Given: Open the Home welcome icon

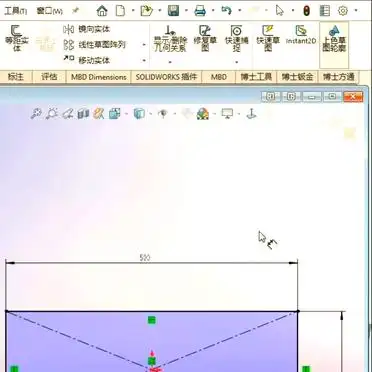Looking at the screenshot, I should [x=102, y=11].
